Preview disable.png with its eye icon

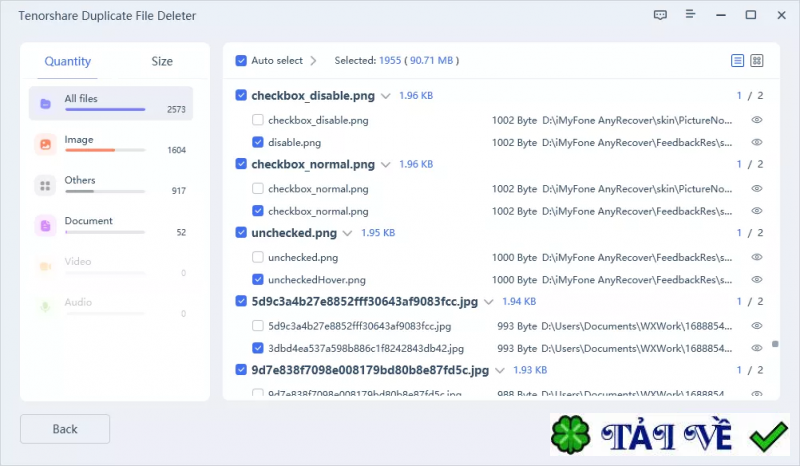(x=757, y=142)
